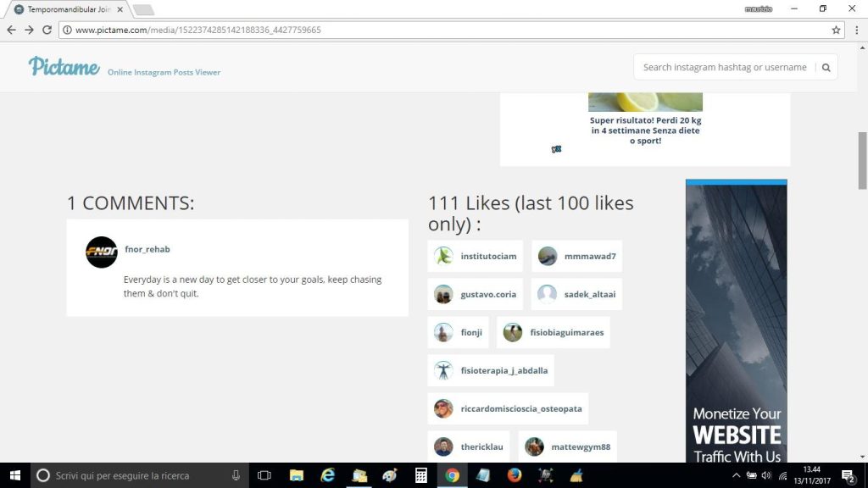Open fisiobiaguimaraes liker profile
868x488 pixels.
[554, 332]
